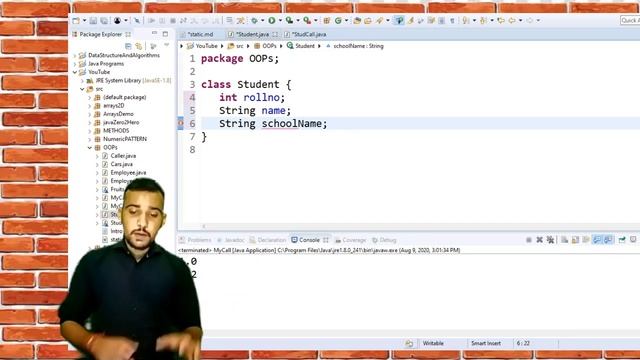The width and height of the screenshot is (640, 360).
Task: Open the Package Explorer view menu triangle
Action: point(167,45)
